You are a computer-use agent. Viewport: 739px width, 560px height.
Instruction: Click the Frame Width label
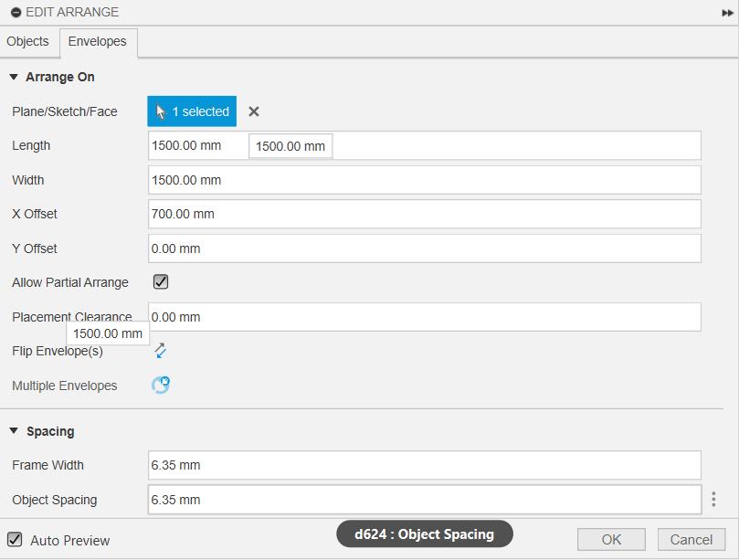tap(48, 465)
